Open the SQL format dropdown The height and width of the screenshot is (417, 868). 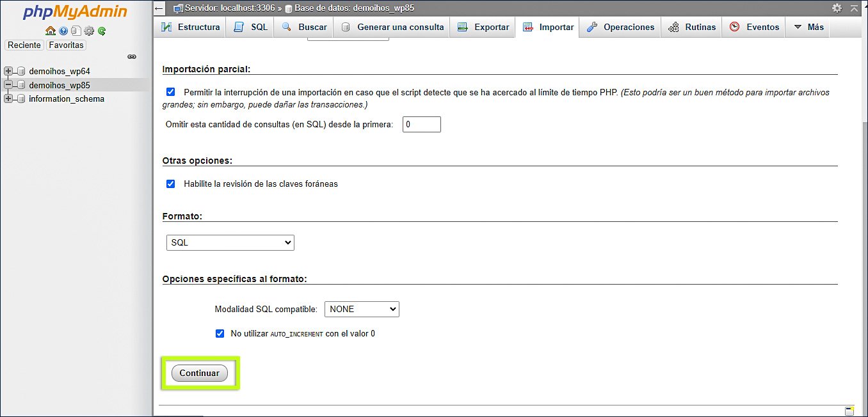230,243
